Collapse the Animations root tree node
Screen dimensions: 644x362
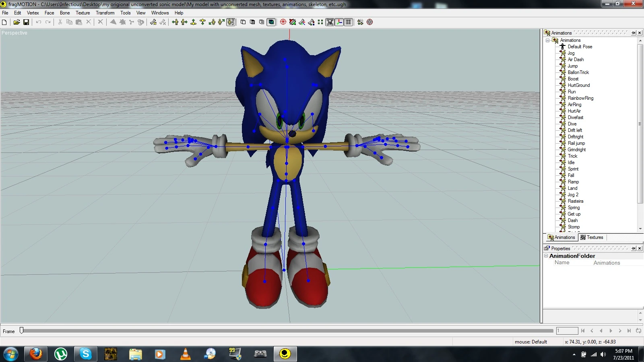[547, 40]
